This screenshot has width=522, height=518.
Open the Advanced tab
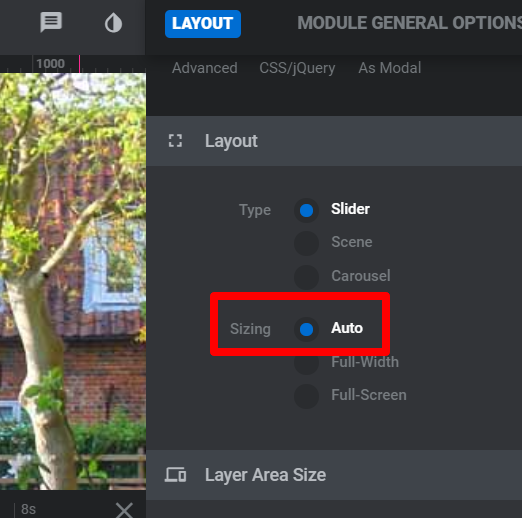(x=205, y=68)
